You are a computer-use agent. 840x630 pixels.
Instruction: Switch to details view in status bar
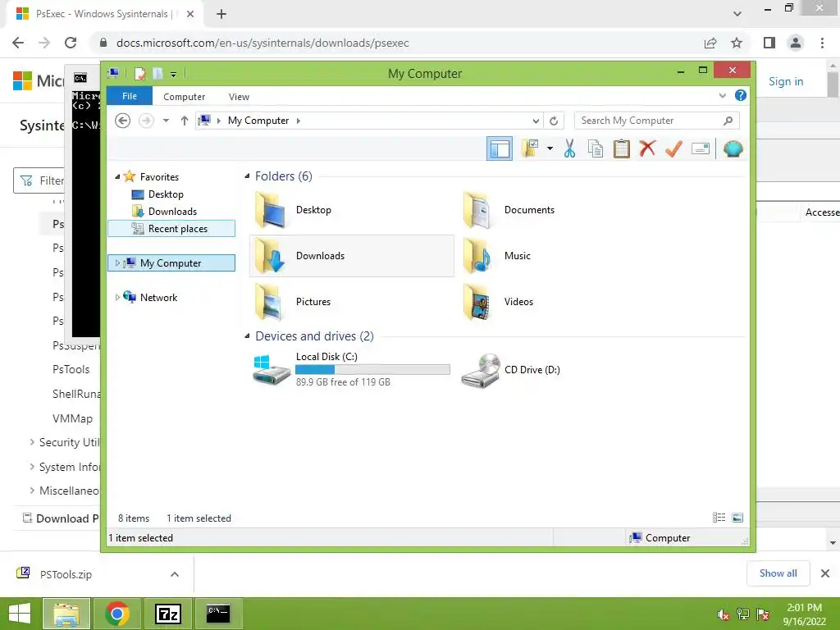tap(719, 518)
